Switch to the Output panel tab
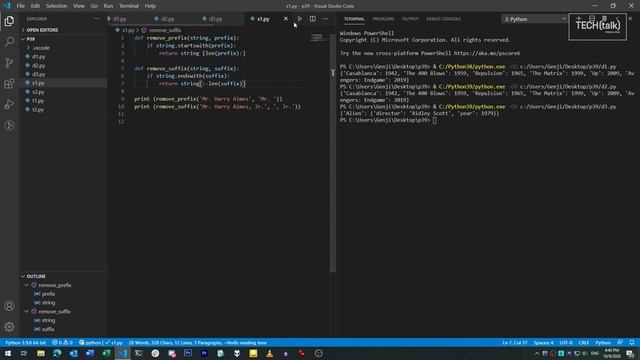Screen dimensions: 640x360 pos(410,19)
